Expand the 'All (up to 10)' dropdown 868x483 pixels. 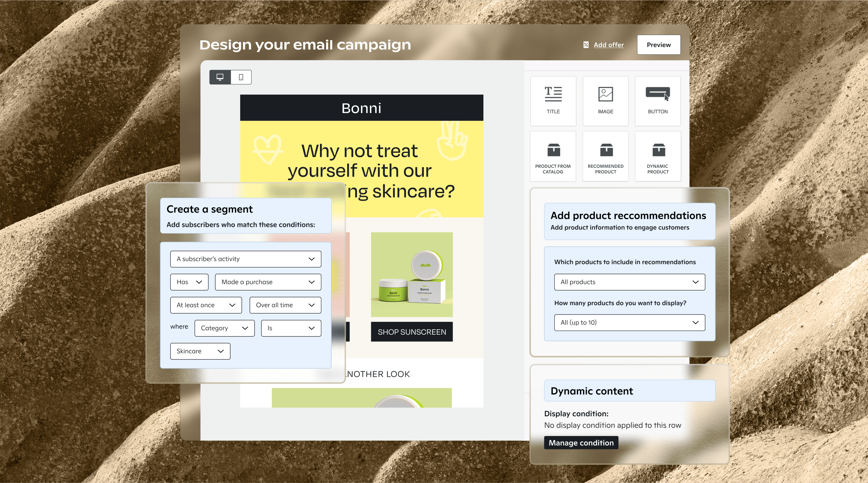[629, 322]
